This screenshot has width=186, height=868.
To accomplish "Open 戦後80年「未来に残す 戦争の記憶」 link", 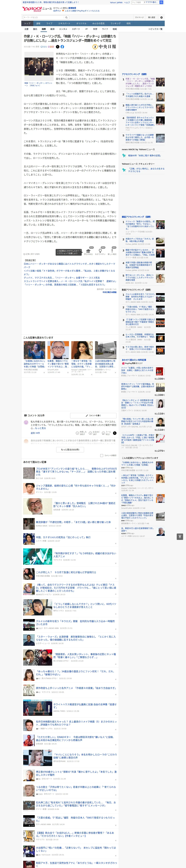I will pos(144,156).
